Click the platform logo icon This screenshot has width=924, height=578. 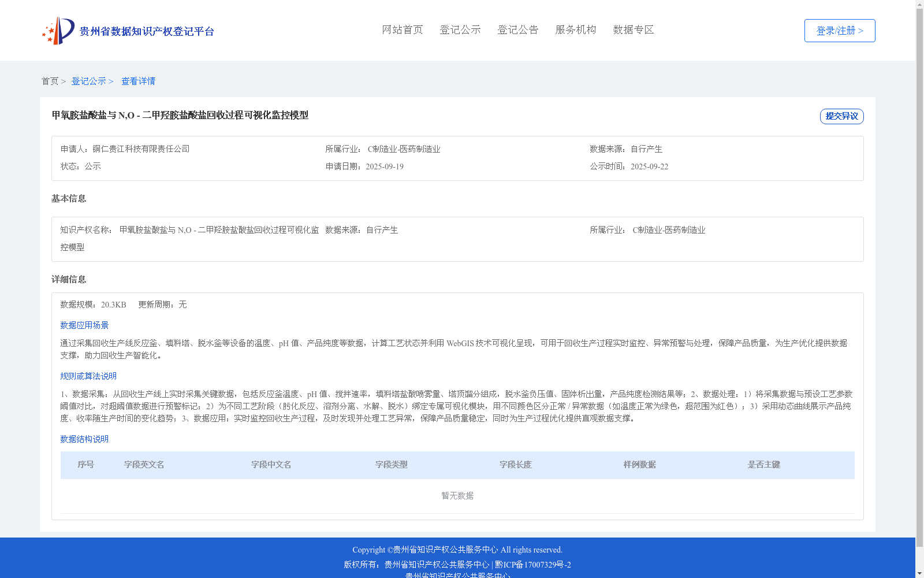[58, 31]
